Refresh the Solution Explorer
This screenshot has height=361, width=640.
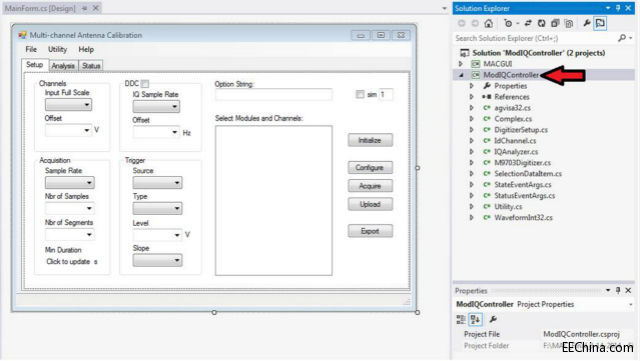[x=541, y=23]
